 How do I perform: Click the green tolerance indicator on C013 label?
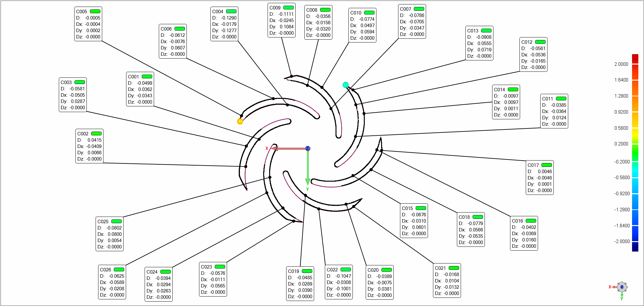click(486, 31)
